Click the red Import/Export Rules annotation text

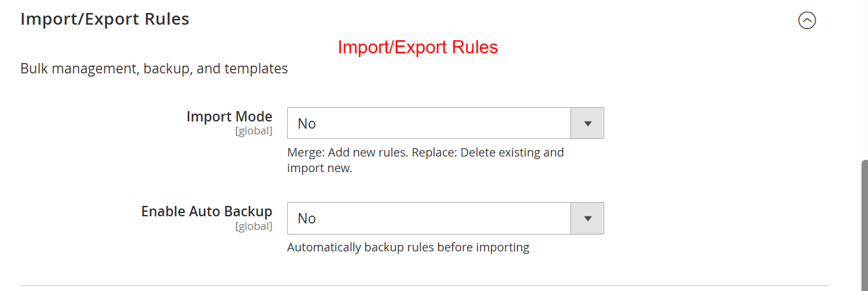(x=418, y=47)
